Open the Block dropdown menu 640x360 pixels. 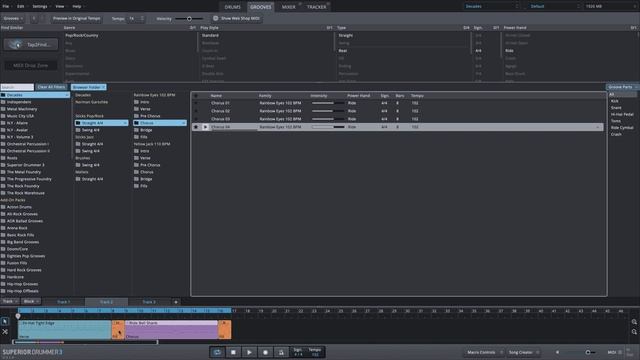(31, 302)
